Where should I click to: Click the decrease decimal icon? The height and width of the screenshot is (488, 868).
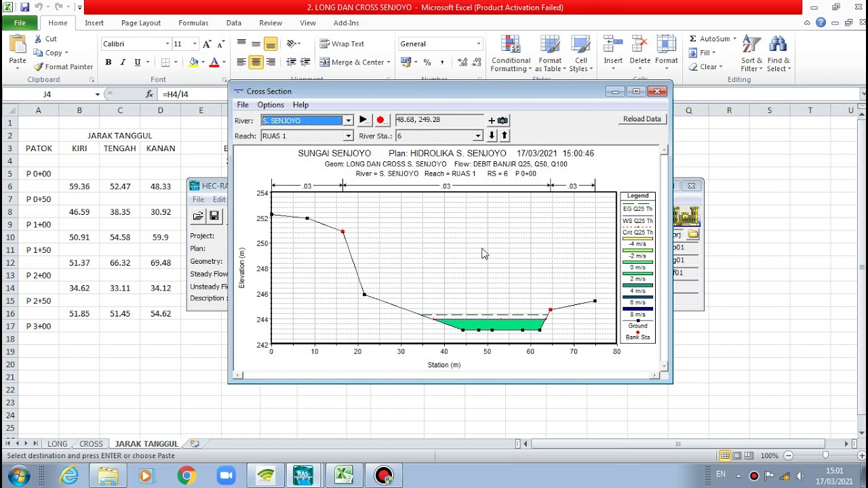click(x=477, y=62)
